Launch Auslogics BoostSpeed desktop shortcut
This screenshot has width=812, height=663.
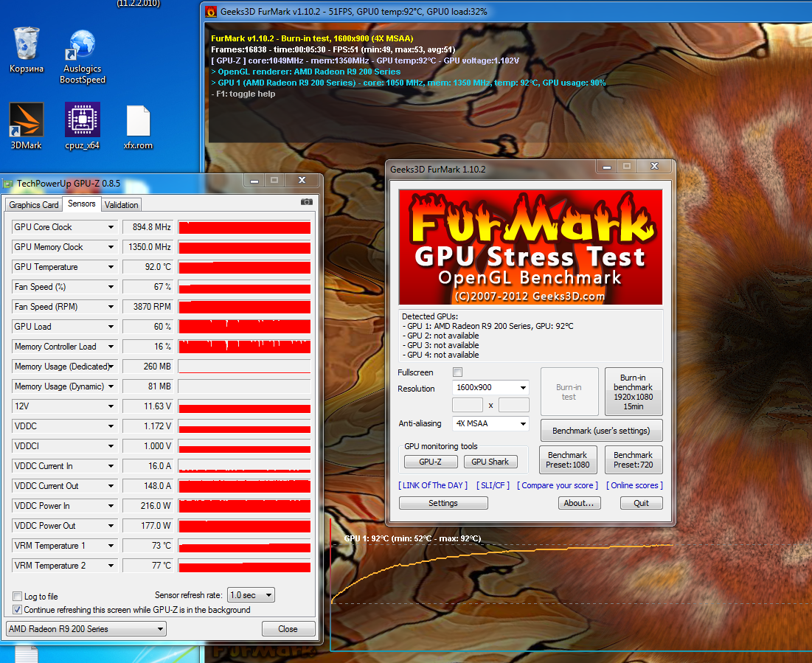83,57
